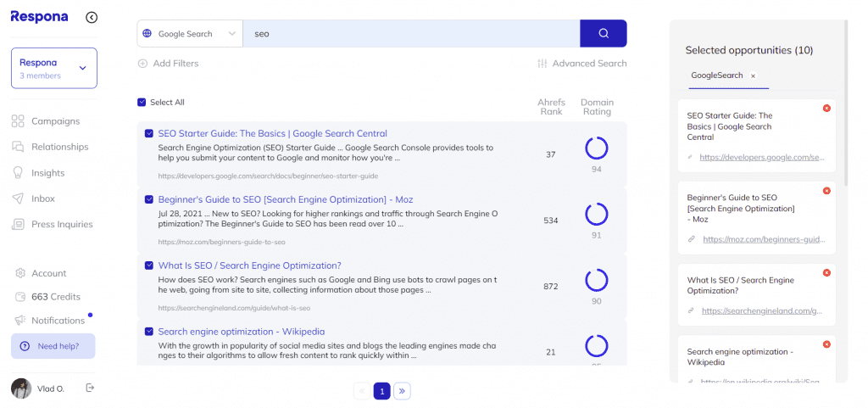The width and height of the screenshot is (868, 408).
Task: Uncheck the Wikipedia result checkbox
Action: click(x=149, y=332)
